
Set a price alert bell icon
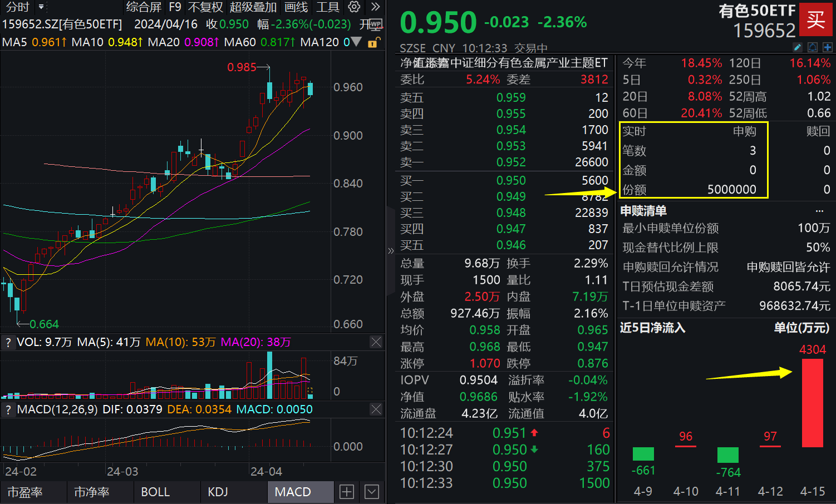(813, 48)
